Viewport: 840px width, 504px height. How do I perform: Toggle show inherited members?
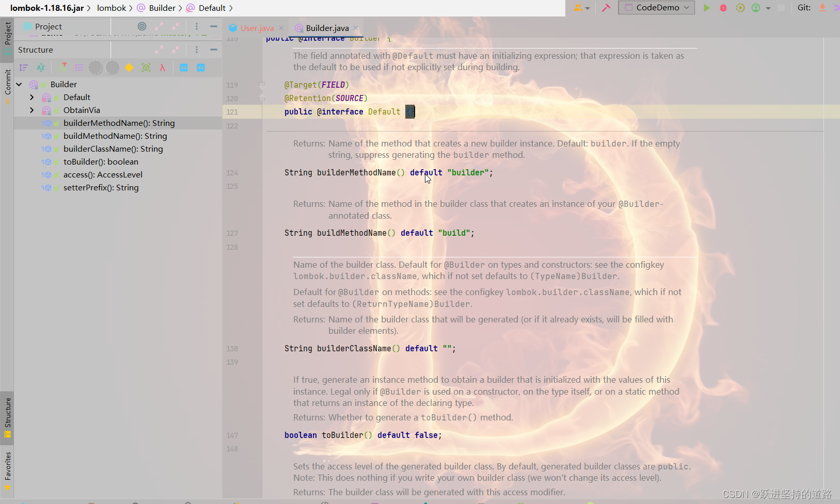tap(62, 68)
